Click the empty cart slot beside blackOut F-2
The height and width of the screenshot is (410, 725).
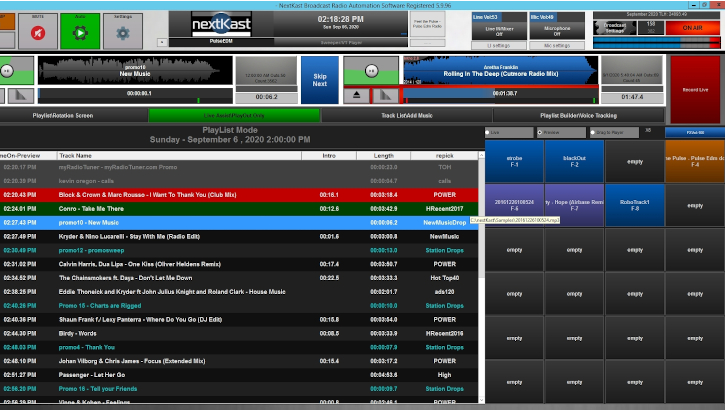(x=635, y=161)
